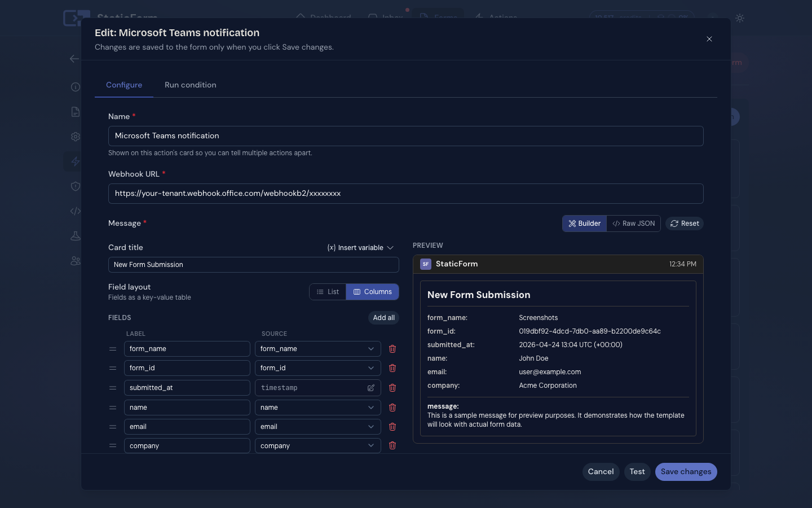Grab the drag handle for form_id row

113,368
